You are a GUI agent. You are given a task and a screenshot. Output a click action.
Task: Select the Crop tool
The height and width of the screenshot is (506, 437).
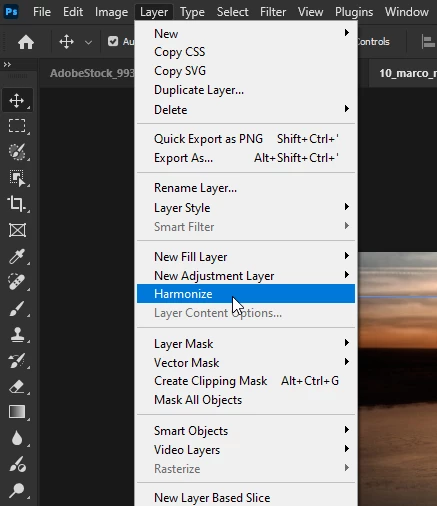(x=17, y=204)
